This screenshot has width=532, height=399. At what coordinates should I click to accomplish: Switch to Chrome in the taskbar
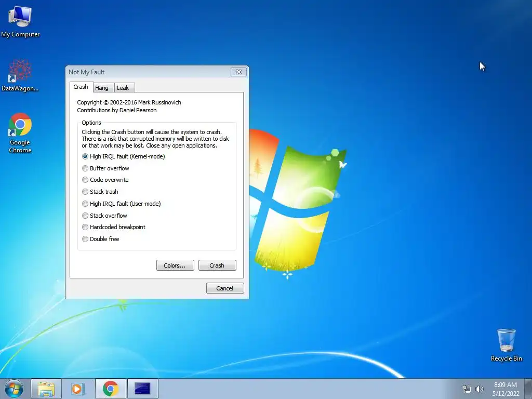click(111, 389)
